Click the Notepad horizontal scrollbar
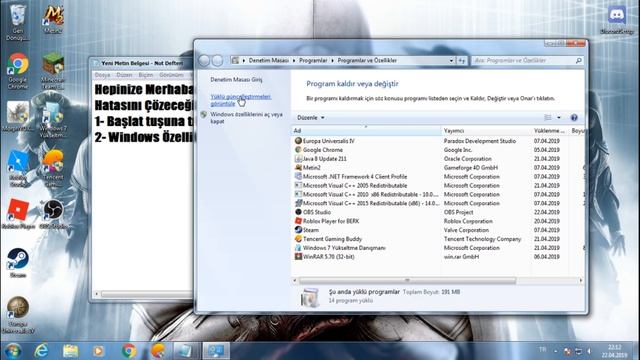640x360 pixels. click(146, 294)
